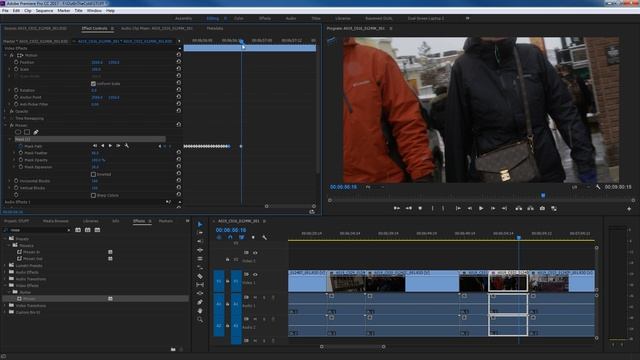The height and width of the screenshot is (360, 640).
Task: Click the timeline horizontal zoom scroll bar
Action: coord(352,347)
